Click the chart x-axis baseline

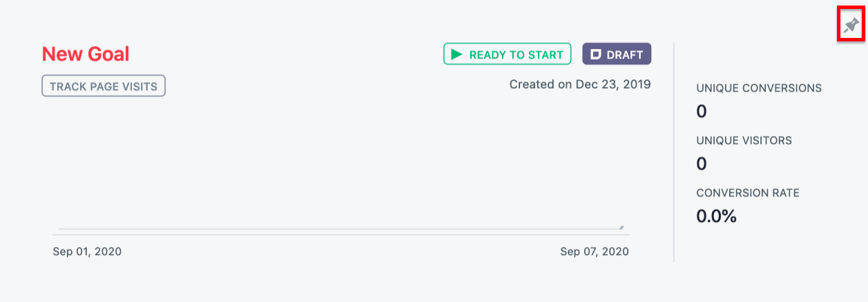pyautogui.click(x=341, y=235)
